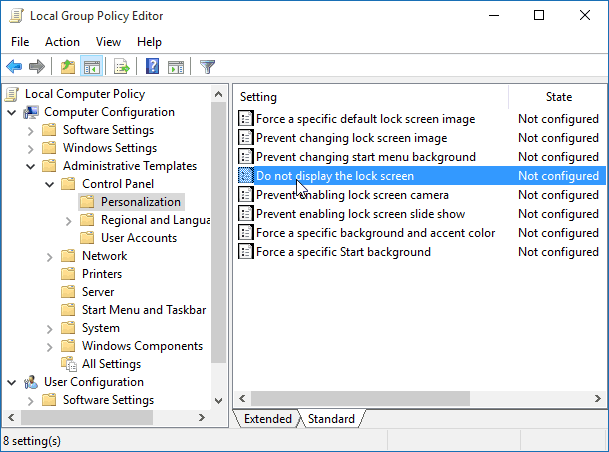Click the Server folder icon
Viewport: 609px width, 452px height.
coord(68,292)
